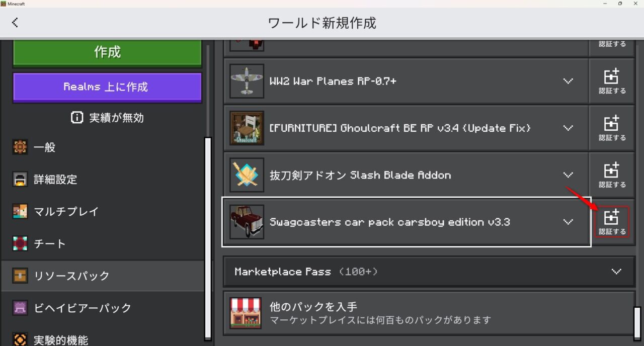Click the 実績が無効 info icon
The height and width of the screenshot is (346, 644).
[x=76, y=118]
